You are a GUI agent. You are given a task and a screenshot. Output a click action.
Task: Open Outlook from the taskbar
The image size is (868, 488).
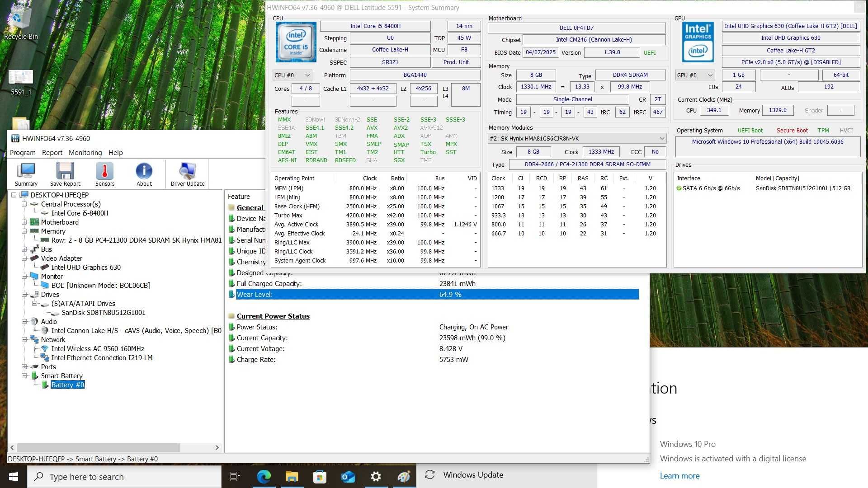coord(348,477)
